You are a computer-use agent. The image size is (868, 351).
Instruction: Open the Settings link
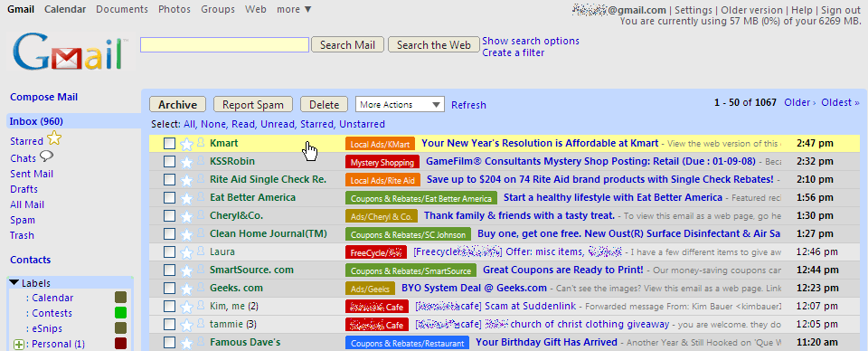(x=693, y=10)
